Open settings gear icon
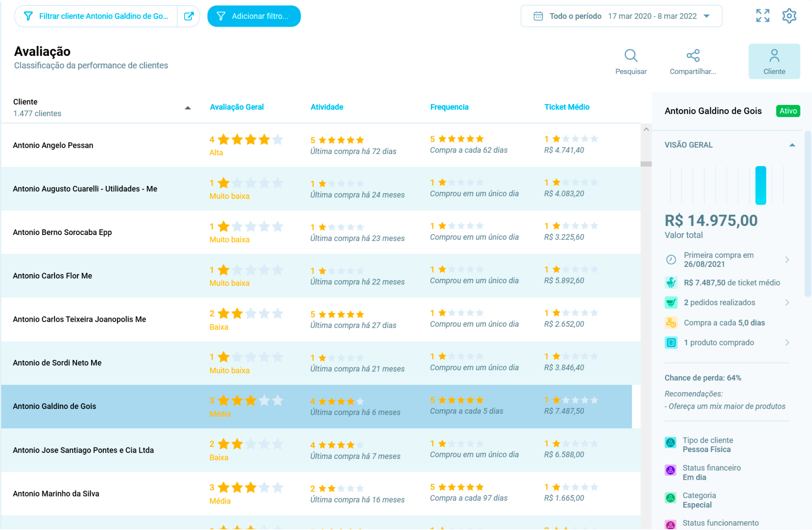812x530 pixels. 789,16
